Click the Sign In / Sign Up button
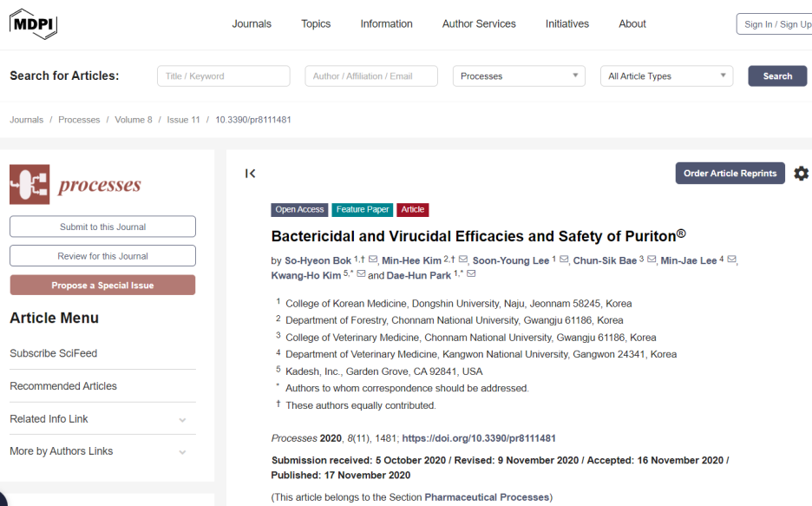The height and width of the screenshot is (506, 812). (x=774, y=24)
